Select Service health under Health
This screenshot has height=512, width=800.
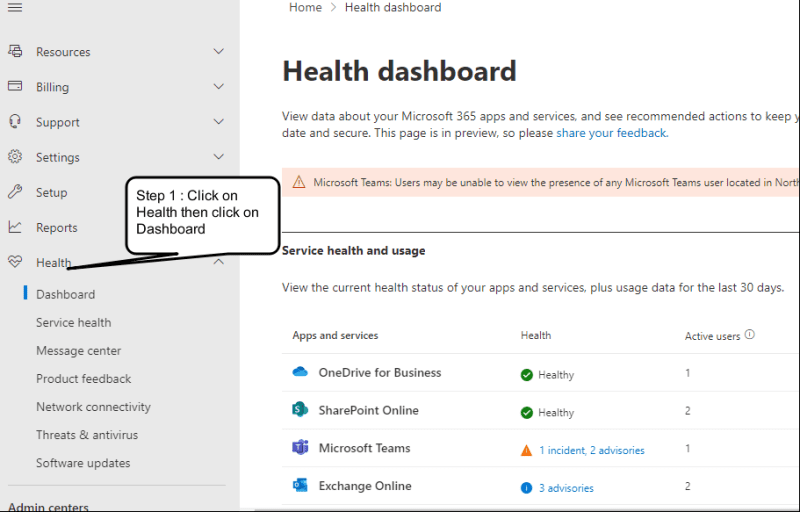[73, 322]
